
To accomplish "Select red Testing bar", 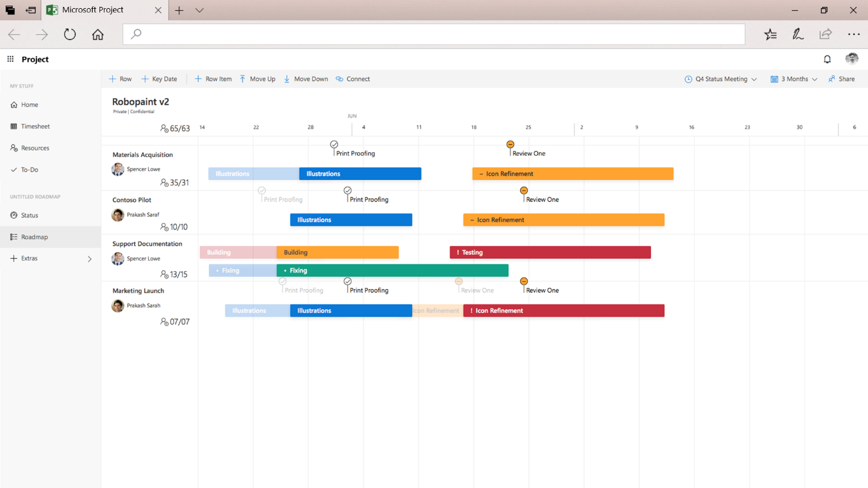I will pyautogui.click(x=550, y=252).
